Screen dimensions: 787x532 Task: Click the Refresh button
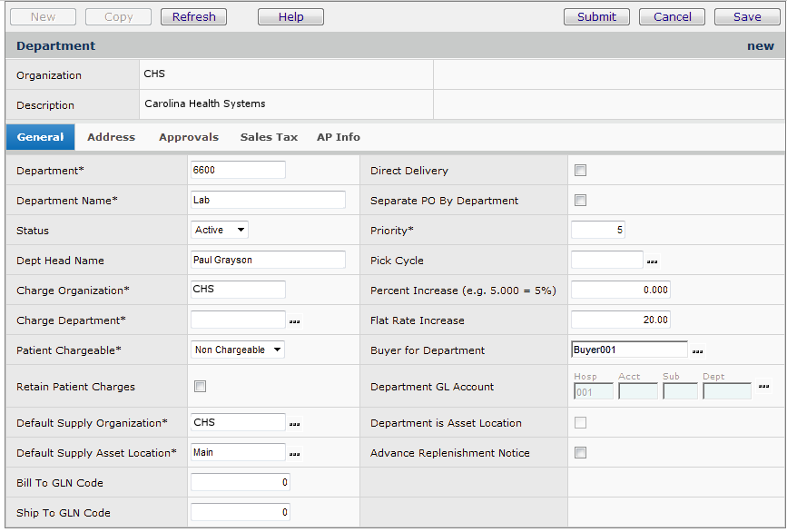point(193,16)
